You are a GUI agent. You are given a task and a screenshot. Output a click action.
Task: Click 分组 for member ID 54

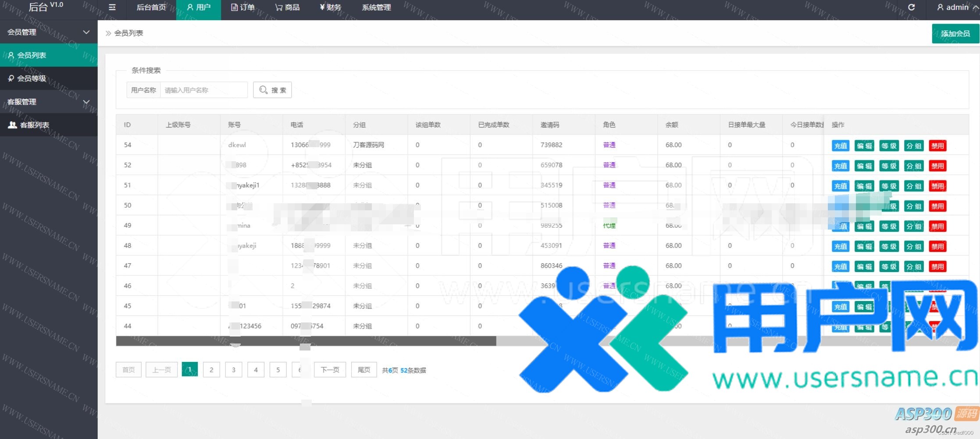(914, 146)
